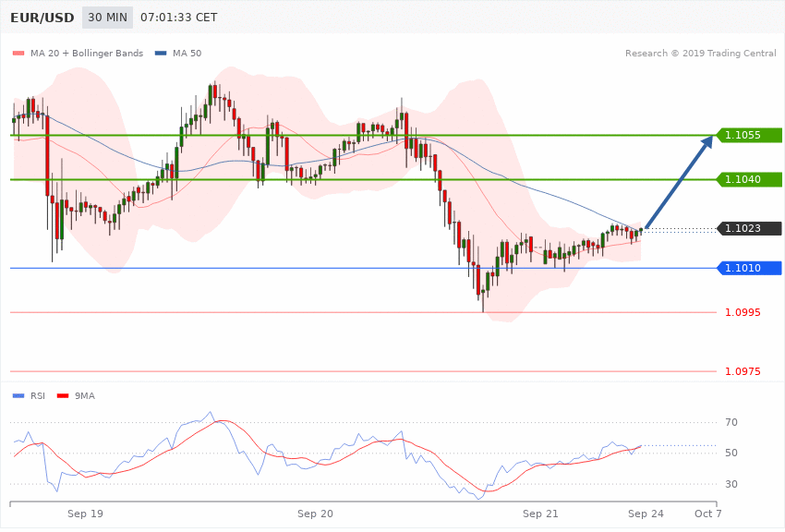Click the 1.1055 green resistance price tag
This screenshot has width=785, height=532.
pos(749,135)
